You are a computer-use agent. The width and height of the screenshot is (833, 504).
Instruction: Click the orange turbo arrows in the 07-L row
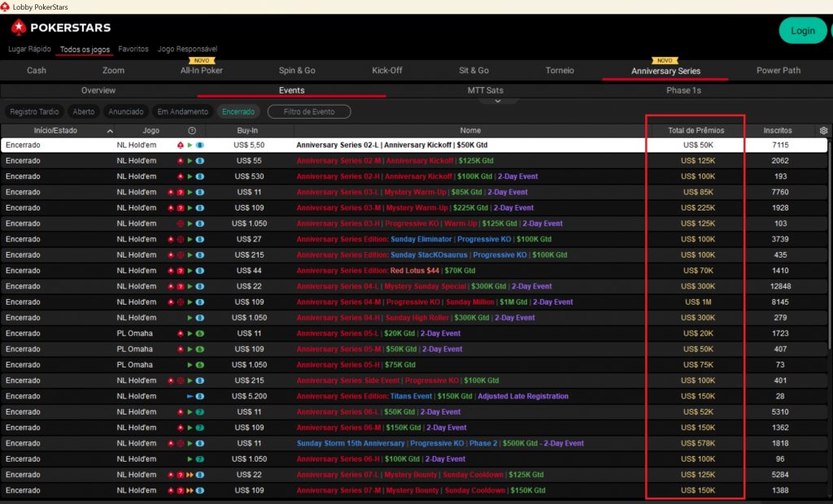190,475
